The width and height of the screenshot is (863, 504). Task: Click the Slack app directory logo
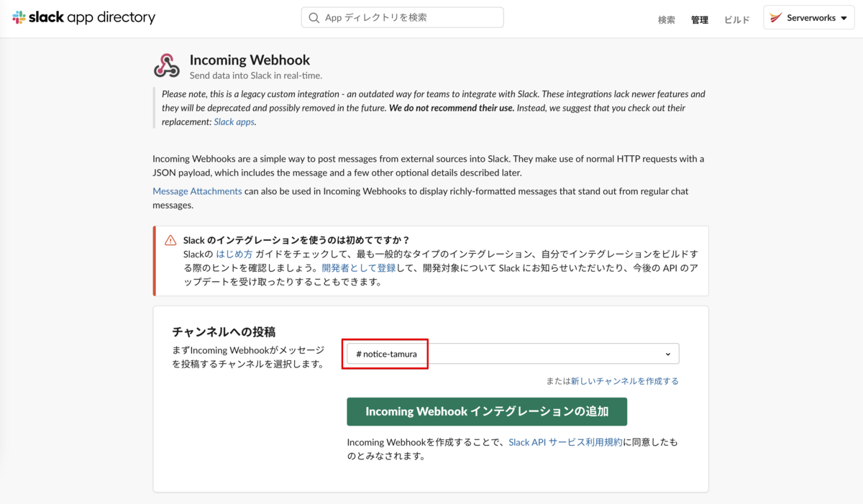(x=83, y=18)
